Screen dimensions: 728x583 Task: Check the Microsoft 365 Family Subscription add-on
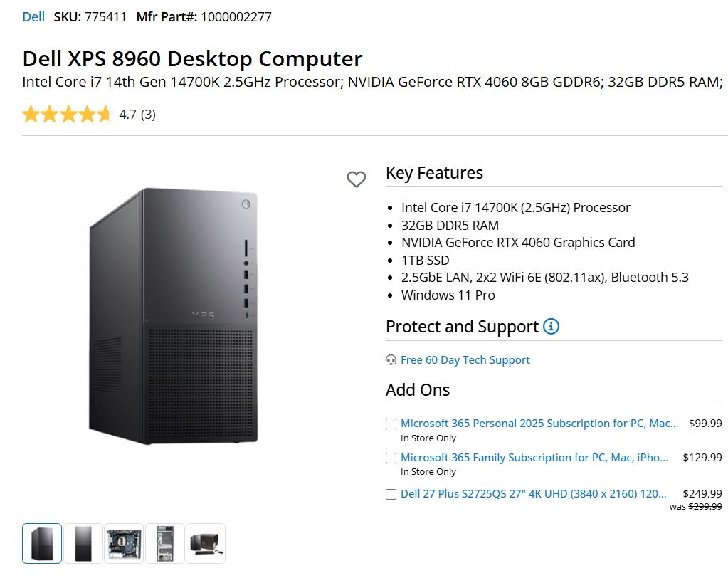pos(391,458)
